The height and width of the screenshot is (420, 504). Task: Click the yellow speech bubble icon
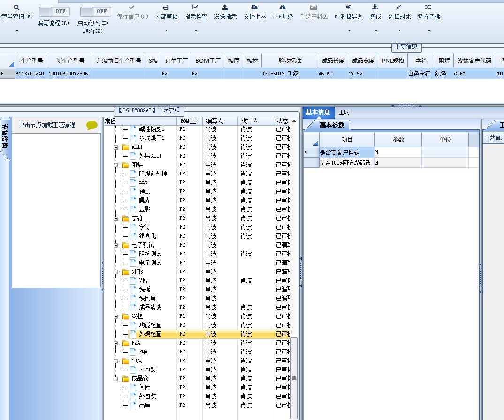point(92,125)
